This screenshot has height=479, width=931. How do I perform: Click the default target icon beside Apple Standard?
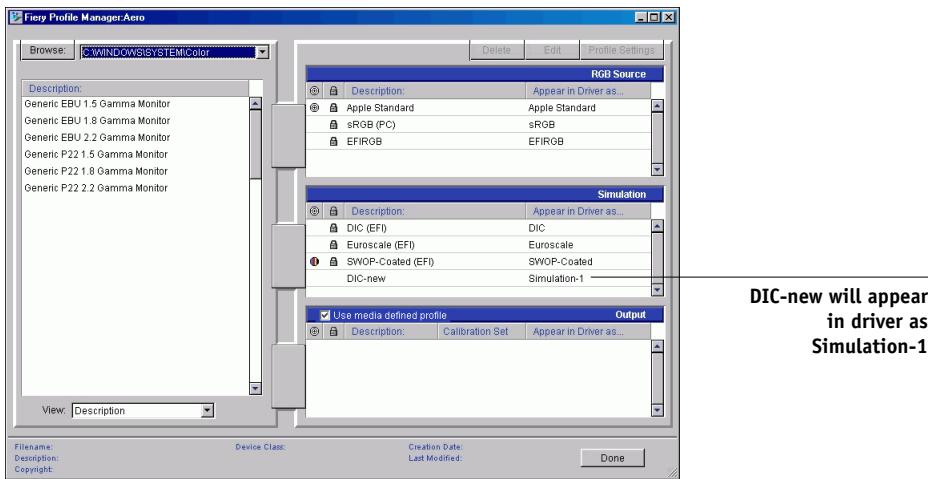315,108
